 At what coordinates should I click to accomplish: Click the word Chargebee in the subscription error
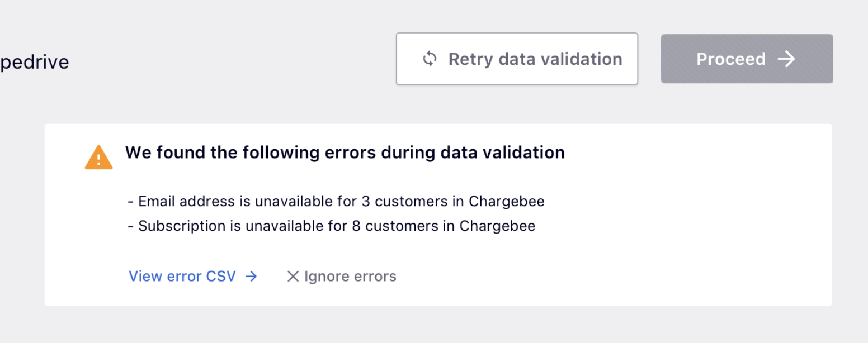pos(497,226)
